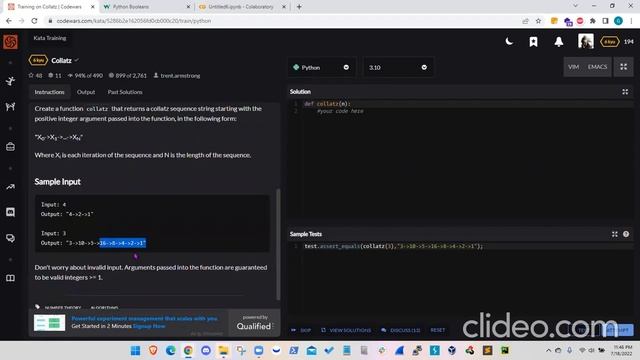Open the trending-arrow sidebar icon
The height and width of the screenshot is (360, 640).
(x=10, y=187)
